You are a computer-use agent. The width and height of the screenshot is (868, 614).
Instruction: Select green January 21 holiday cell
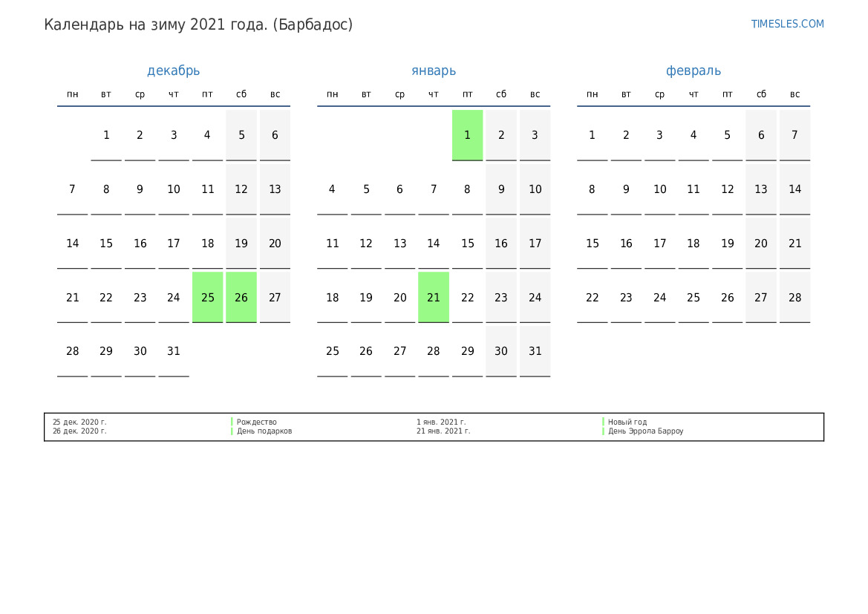tap(434, 297)
